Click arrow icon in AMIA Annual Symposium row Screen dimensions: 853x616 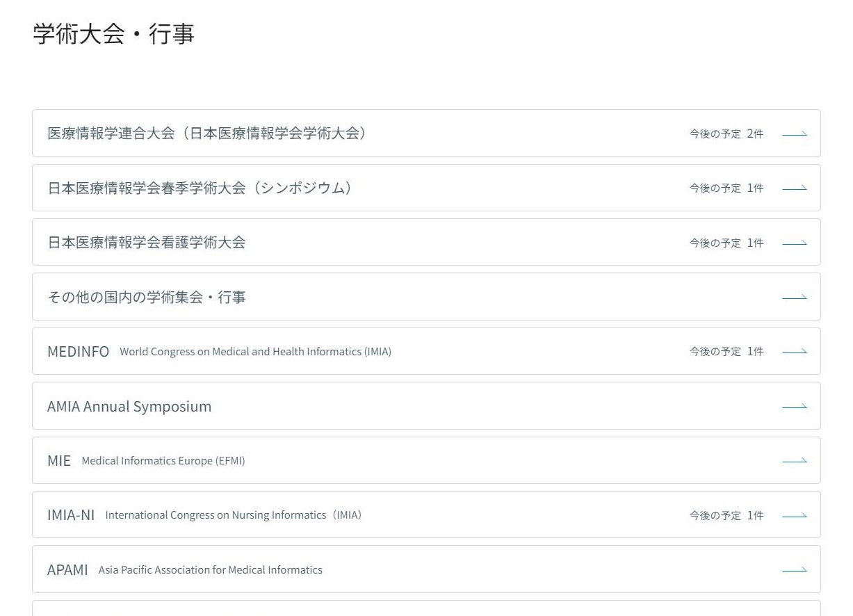pyautogui.click(x=795, y=406)
